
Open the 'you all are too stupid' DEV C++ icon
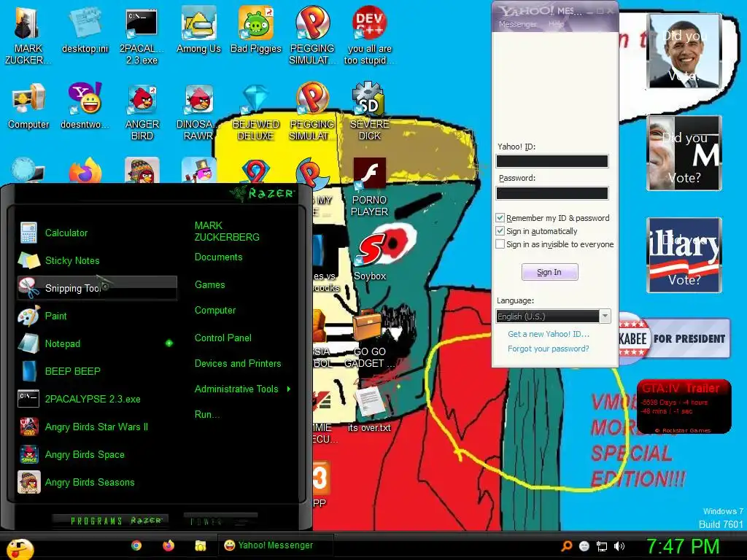pos(369,36)
